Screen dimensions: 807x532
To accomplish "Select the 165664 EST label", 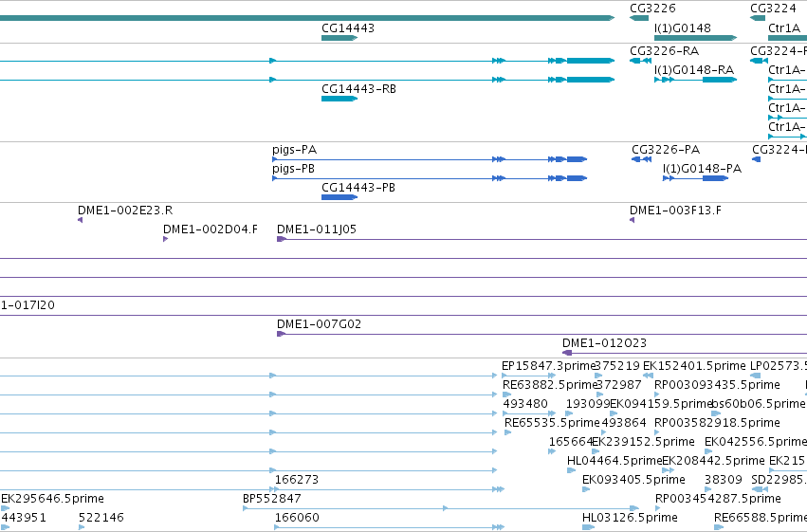I will coord(570,442).
